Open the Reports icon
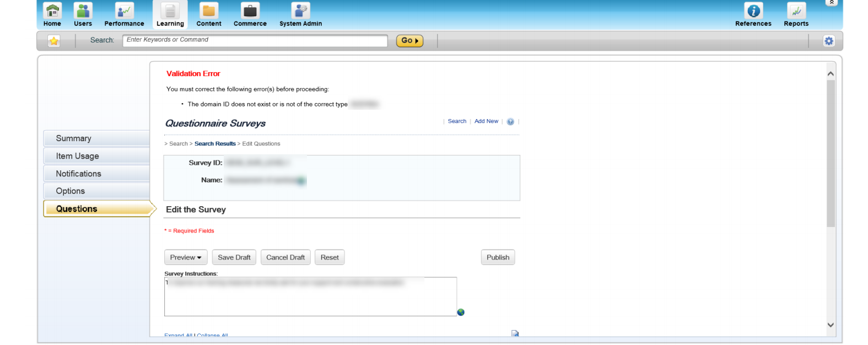Screen dimensions: 868x345 [x=796, y=10]
